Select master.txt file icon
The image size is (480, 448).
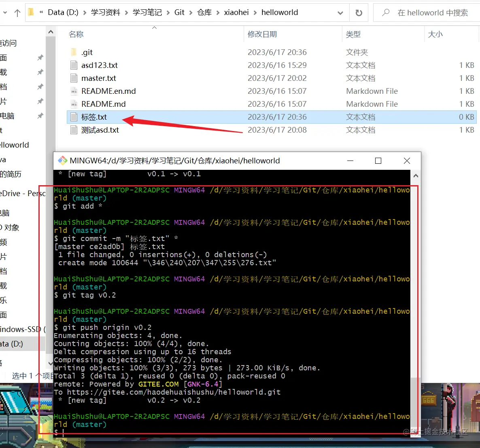(74, 78)
